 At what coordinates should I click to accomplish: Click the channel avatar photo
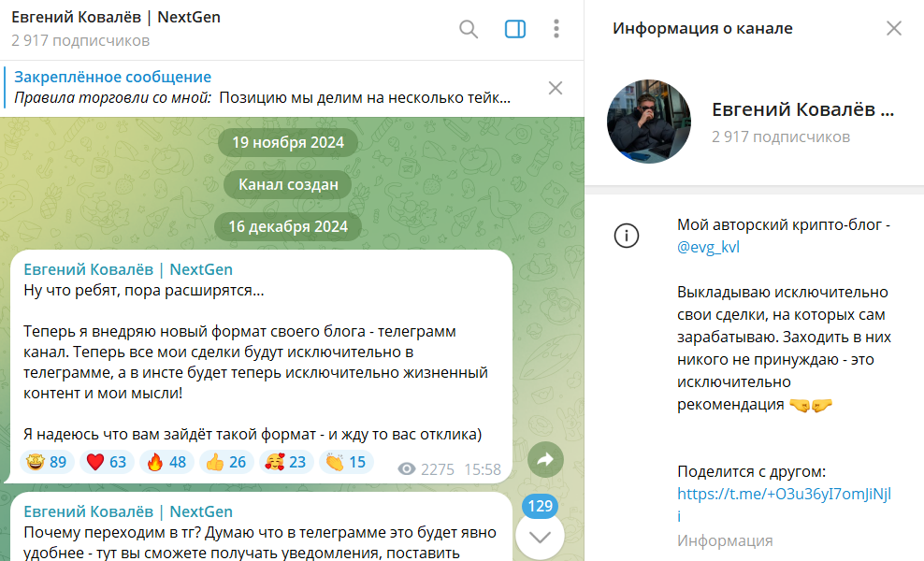pos(649,122)
